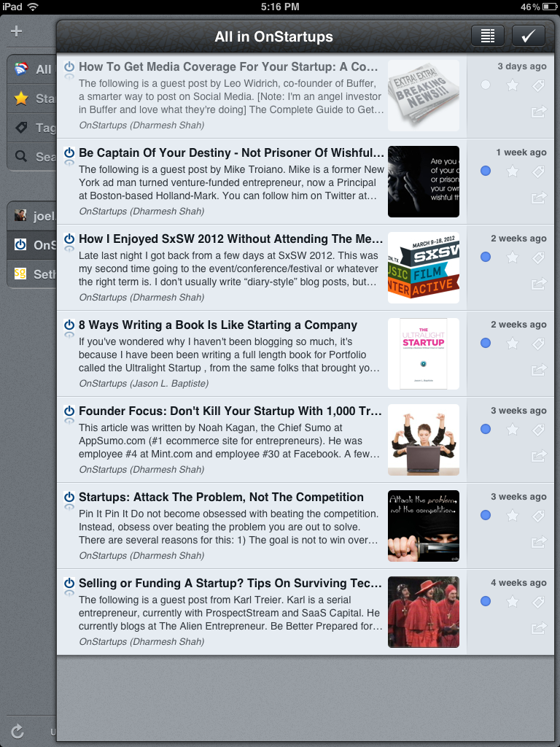Star the Media Coverage article
This screenshot has width=560, height=747.
[513, 85]
